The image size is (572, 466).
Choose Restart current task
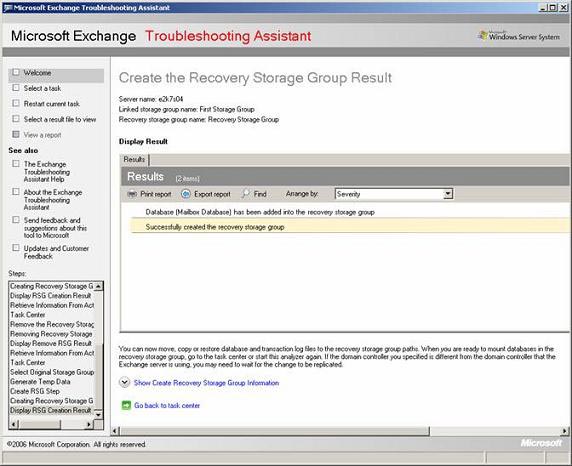pos(51,104)
